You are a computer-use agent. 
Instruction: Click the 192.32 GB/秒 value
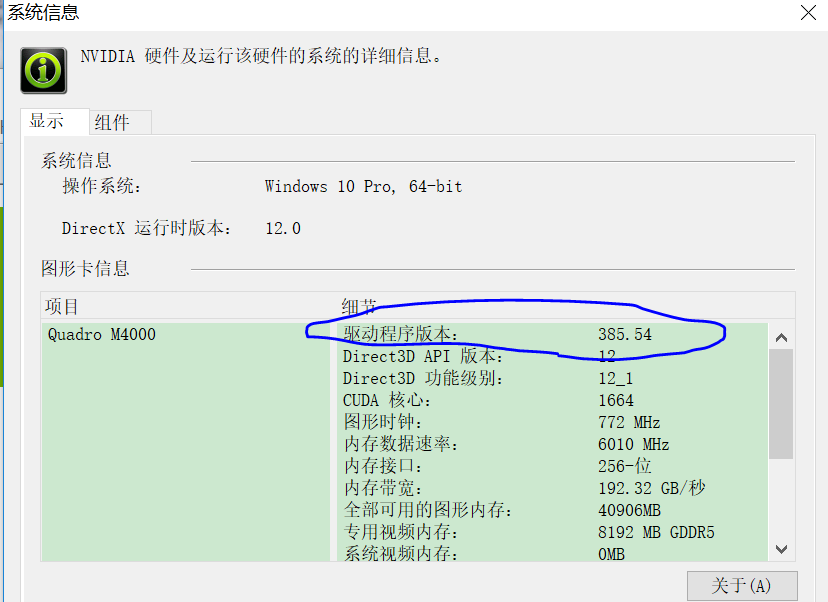click(x=652, y=488)
